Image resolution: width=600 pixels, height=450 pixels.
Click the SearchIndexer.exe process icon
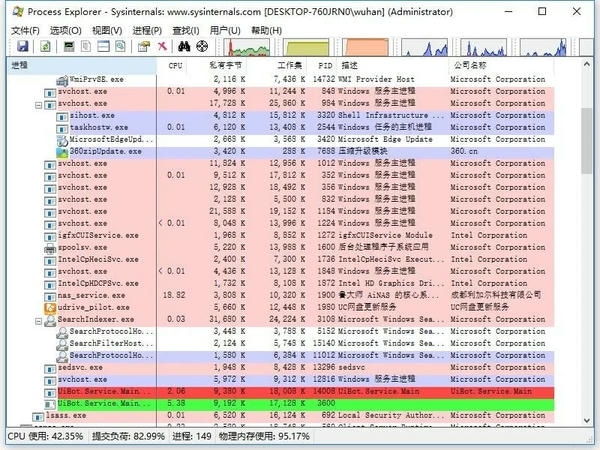50,320
